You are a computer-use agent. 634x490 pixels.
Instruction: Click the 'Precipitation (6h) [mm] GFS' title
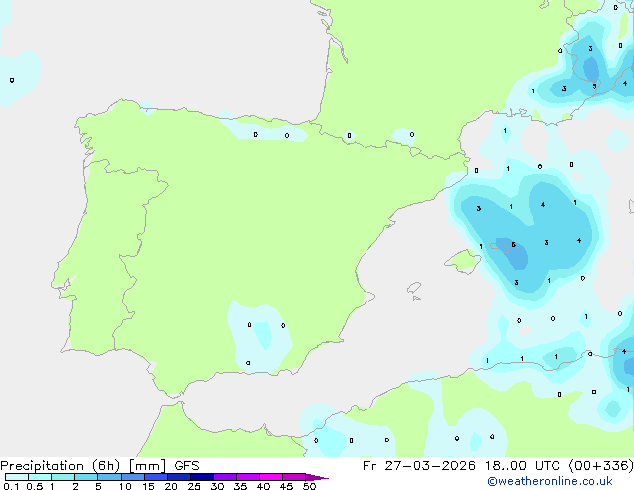coord(100,466)
